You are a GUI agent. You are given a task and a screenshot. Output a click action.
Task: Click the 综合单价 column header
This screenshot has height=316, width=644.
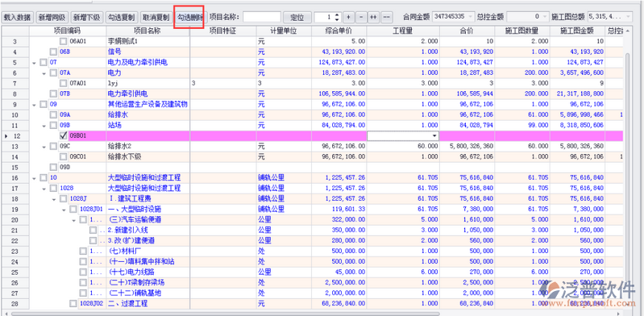(339, 31)
